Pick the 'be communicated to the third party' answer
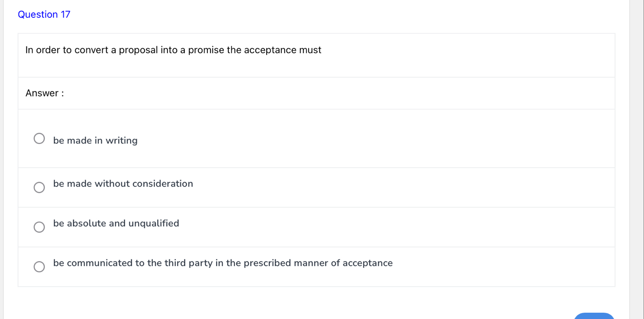 tap(223, 264)
